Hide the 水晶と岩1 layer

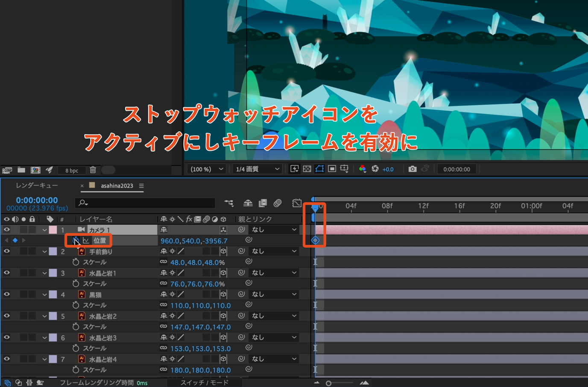coord(6,273)
